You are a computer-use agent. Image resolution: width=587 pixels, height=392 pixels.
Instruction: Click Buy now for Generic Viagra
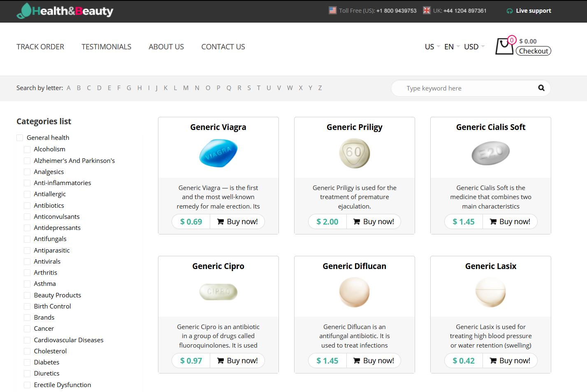(x=237, y=222)
